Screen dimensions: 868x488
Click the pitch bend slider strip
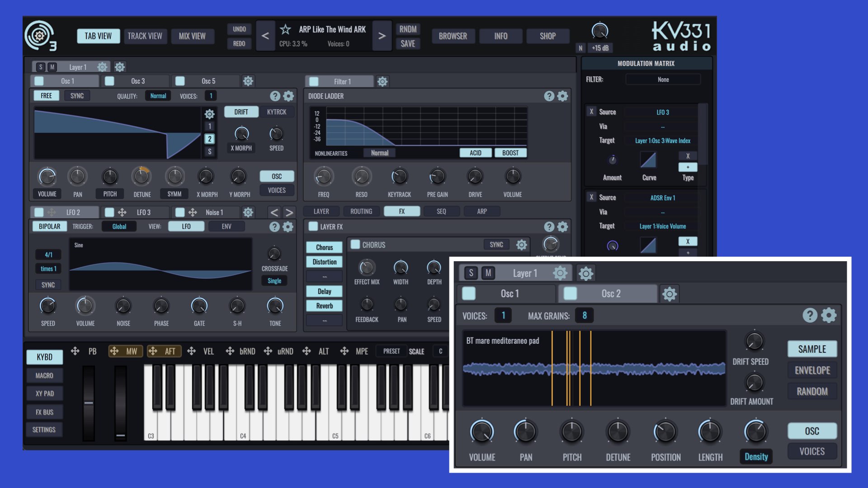click(x=89, y=402)
